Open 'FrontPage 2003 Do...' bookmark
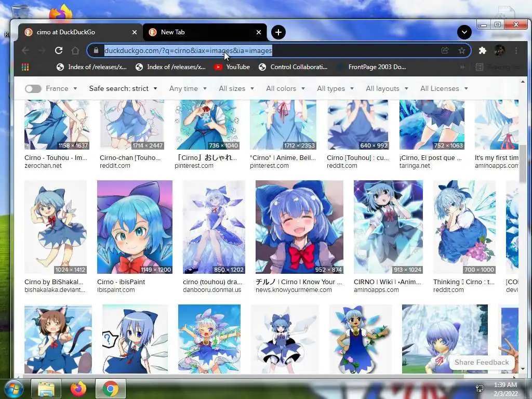Viewport: 532px width, 399px height. [x=371, y=67]
